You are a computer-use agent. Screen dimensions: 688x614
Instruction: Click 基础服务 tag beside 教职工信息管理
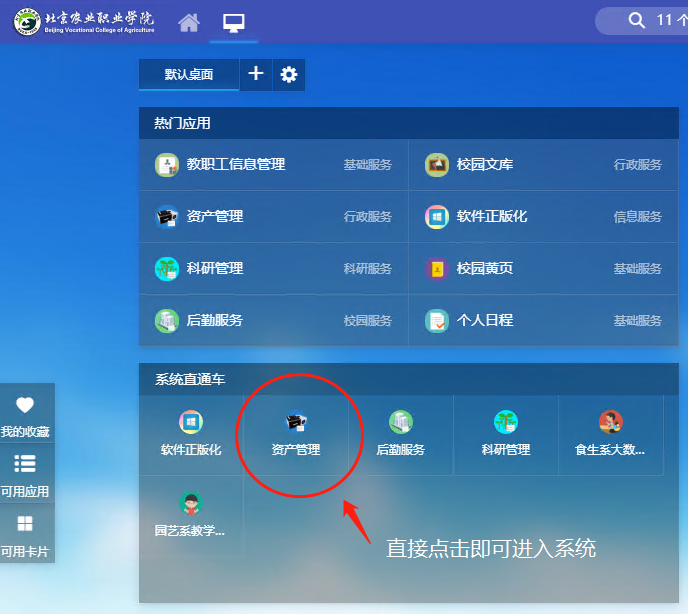click(368, 165)
